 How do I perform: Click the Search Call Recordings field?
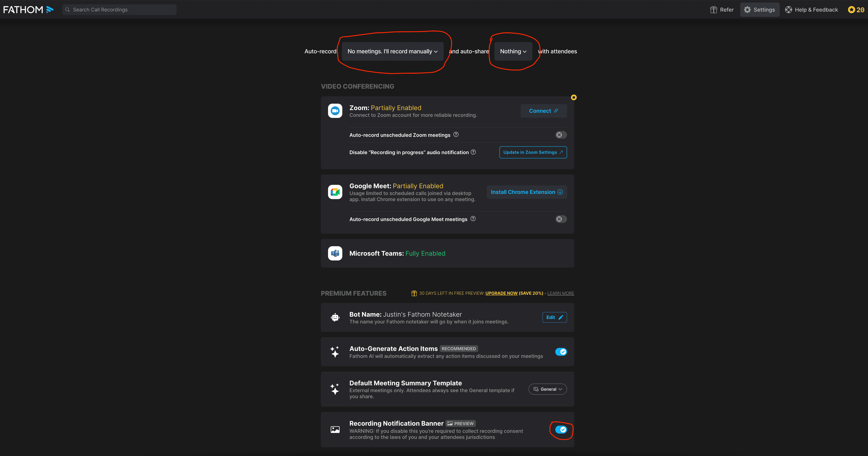pyautogui.click(x=120, y=9)
